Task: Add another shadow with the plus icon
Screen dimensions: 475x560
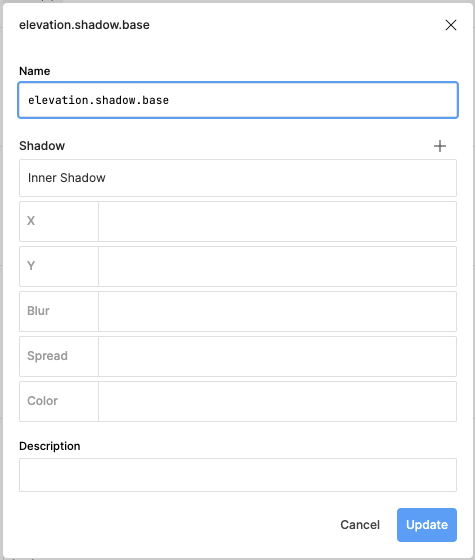Action: pyautogui.click(x=440, y=146)
